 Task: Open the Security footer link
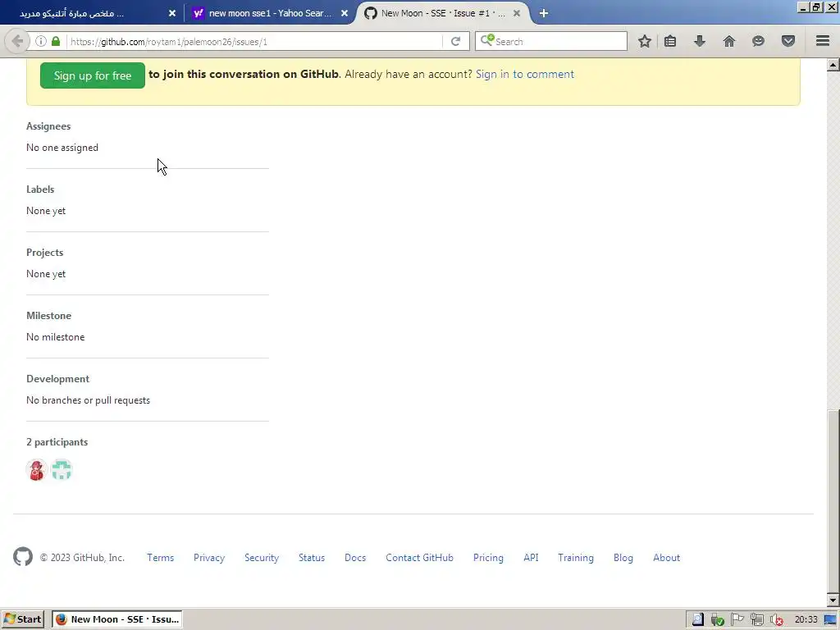point(262,558)
